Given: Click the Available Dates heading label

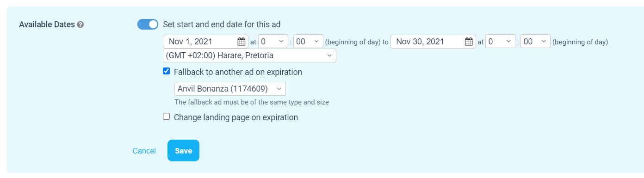Looking at the screenshot, I should (x=47, y=25).
